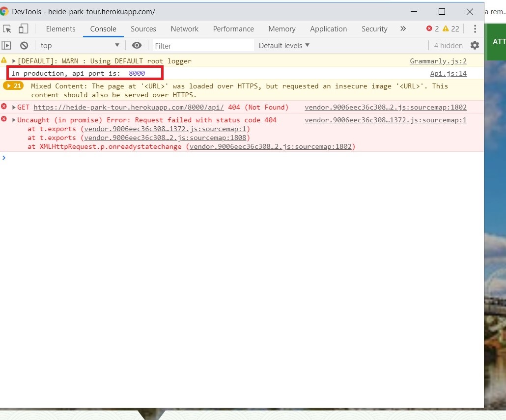Open DevTools Settings gear
This screenshot has height=420, width=506.
click(474, 45)
